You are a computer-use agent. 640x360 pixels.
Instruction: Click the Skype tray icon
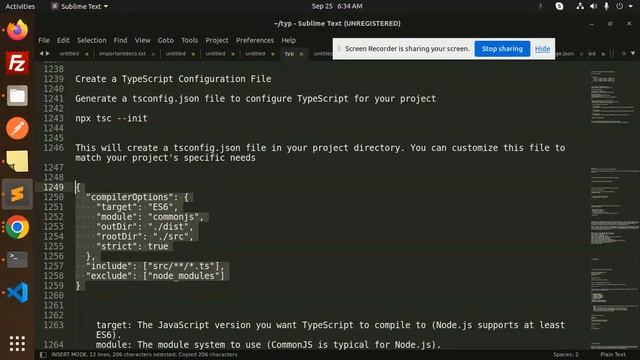[560, 6]
